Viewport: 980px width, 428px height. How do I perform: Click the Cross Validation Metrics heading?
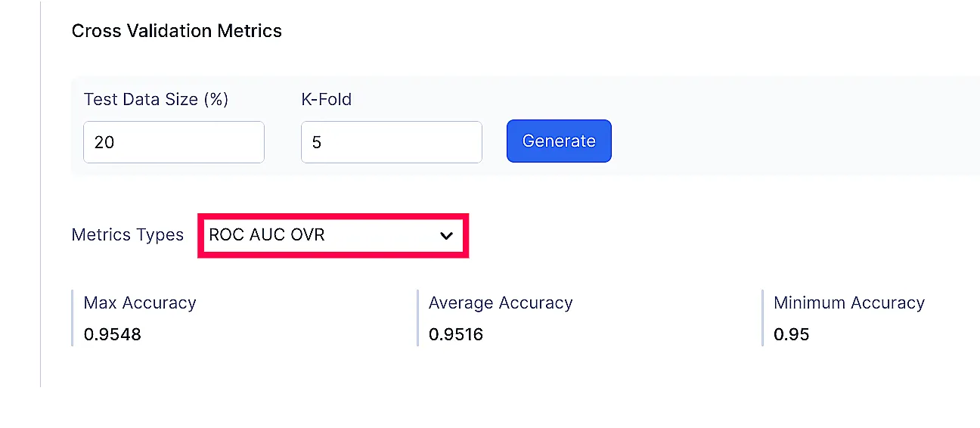tap(177, 31)
